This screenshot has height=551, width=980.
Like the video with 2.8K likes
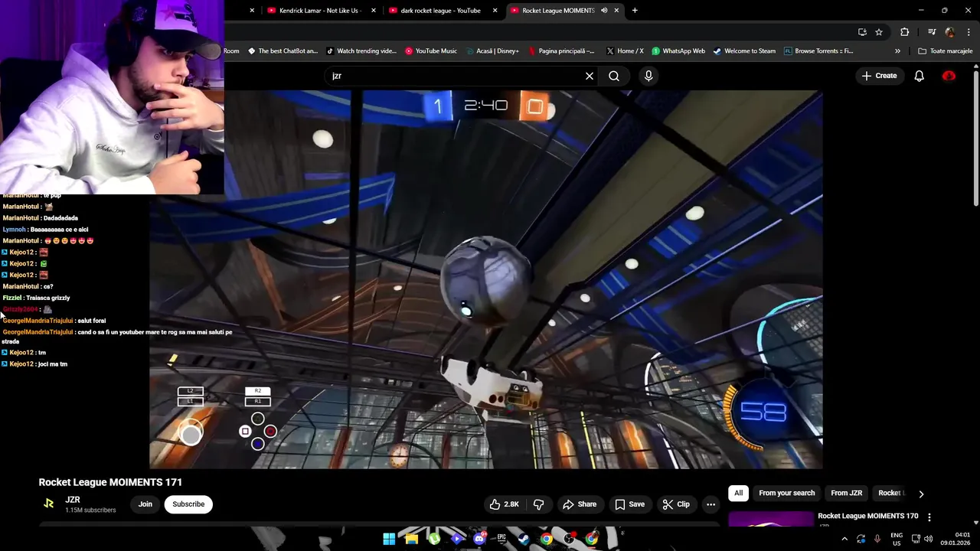(x=505, y=504)
